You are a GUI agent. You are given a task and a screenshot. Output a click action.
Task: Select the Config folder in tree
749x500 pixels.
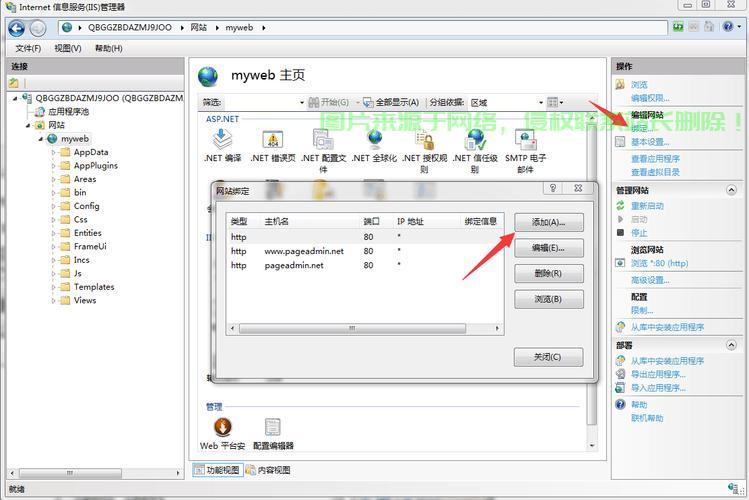click(x=86, y=206)
